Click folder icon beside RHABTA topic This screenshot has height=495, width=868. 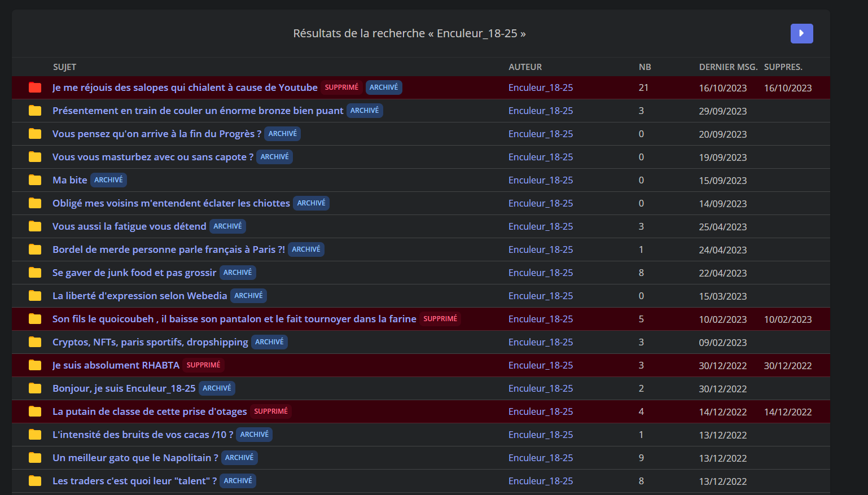(x=35, y=365)
